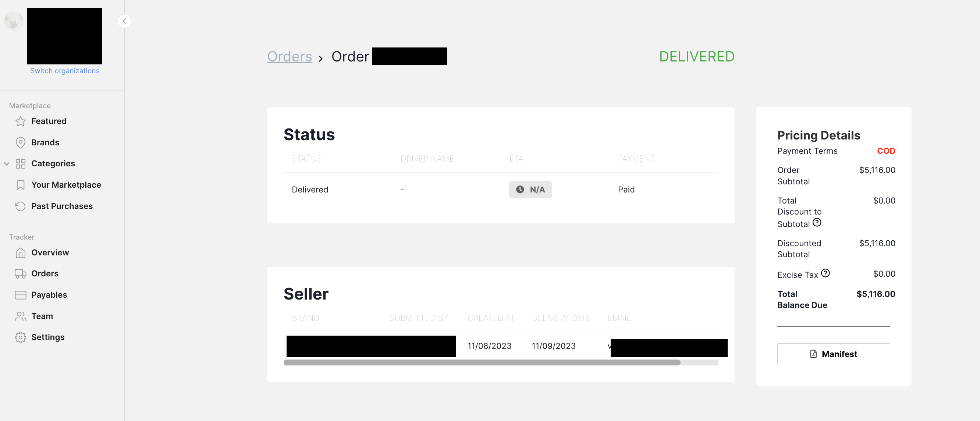Click Excise Tax help question icon
980x421 pixels.
click(x=825, y=273)
